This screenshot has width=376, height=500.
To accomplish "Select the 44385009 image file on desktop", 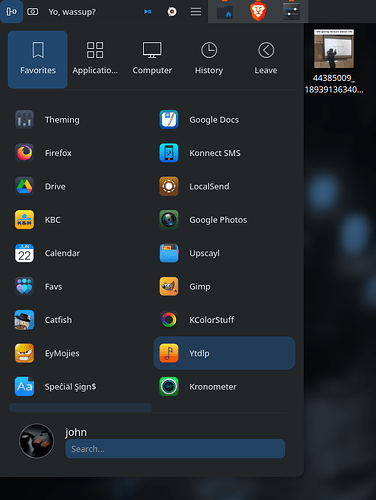I will click(334, 61).
